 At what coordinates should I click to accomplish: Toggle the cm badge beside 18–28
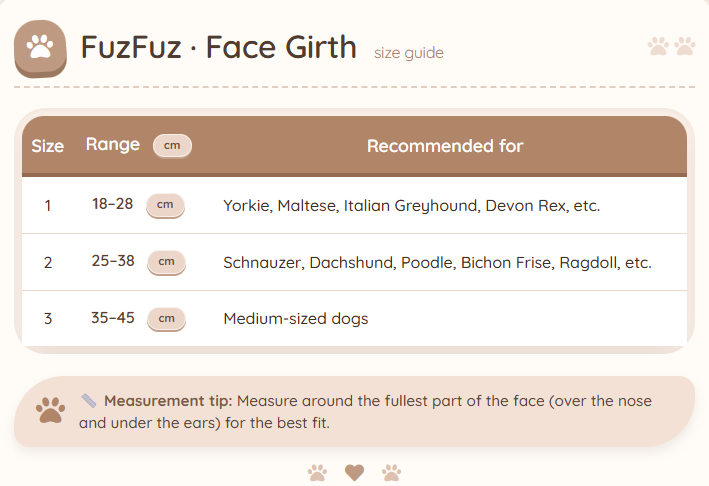[166, 206]
